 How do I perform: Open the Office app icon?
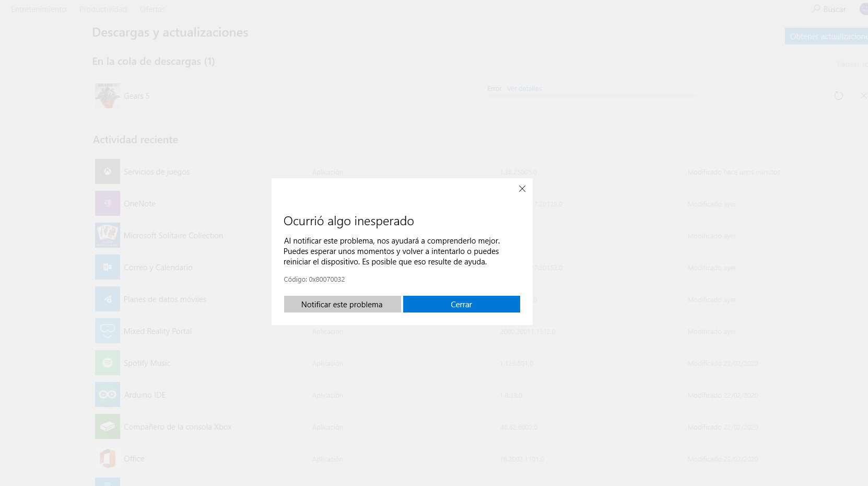pyautogui.click(x=108, y=458)
